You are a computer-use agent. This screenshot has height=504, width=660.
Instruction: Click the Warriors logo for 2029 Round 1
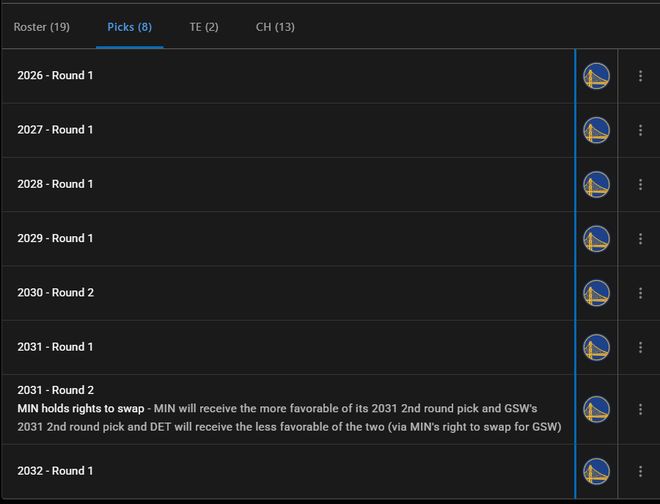[596, 239]
